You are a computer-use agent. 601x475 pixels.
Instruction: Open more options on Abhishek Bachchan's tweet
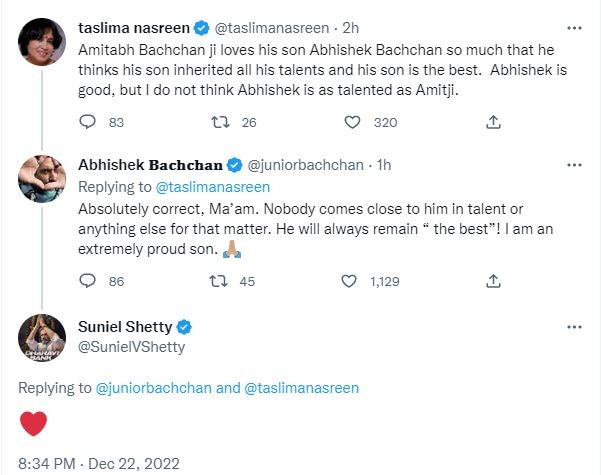point(574,165)
